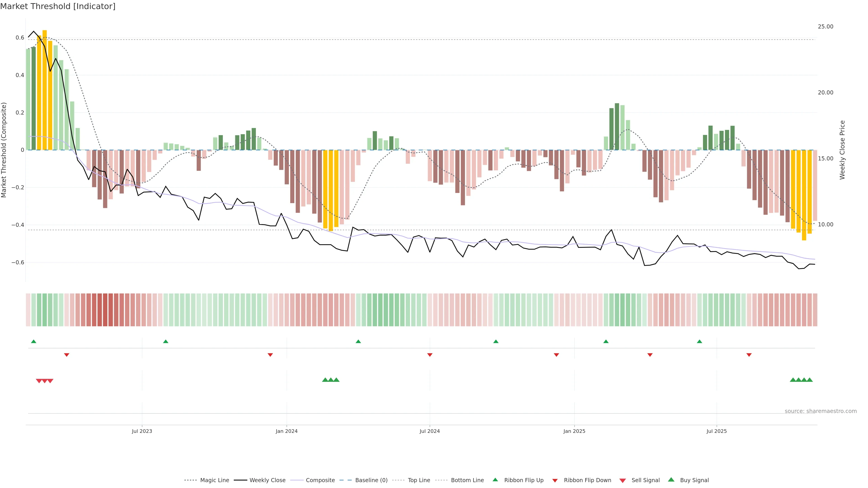Click the Sell Signal legend triangle icon

[622, 480]
